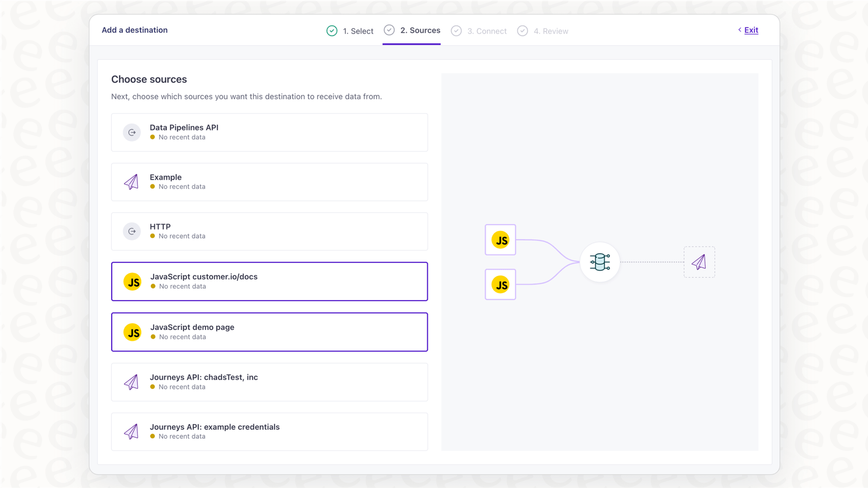Select the Example source card

click(269, 182)
